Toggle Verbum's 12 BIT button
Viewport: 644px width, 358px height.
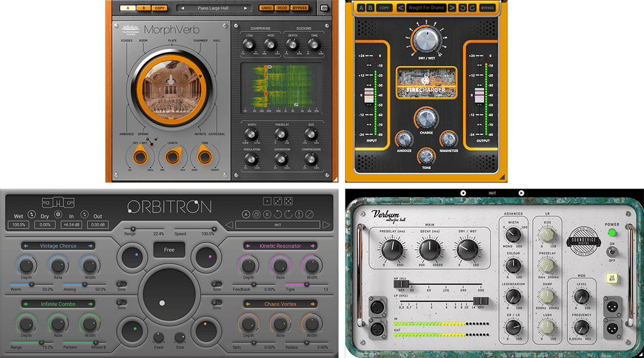(x=612, y=278)
